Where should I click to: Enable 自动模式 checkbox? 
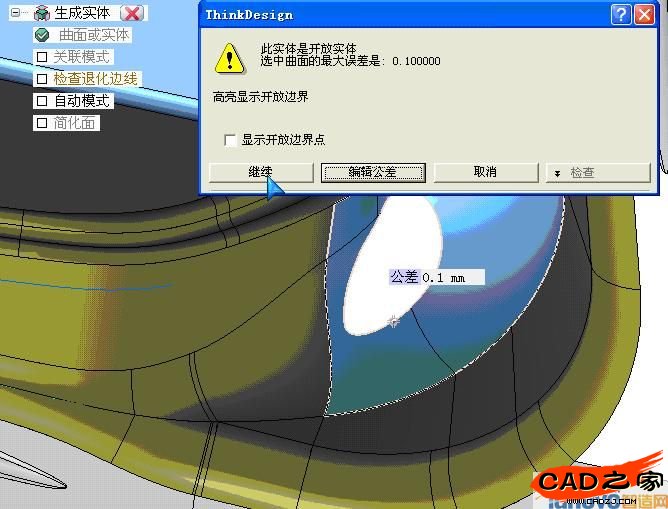tap(41, 101)
